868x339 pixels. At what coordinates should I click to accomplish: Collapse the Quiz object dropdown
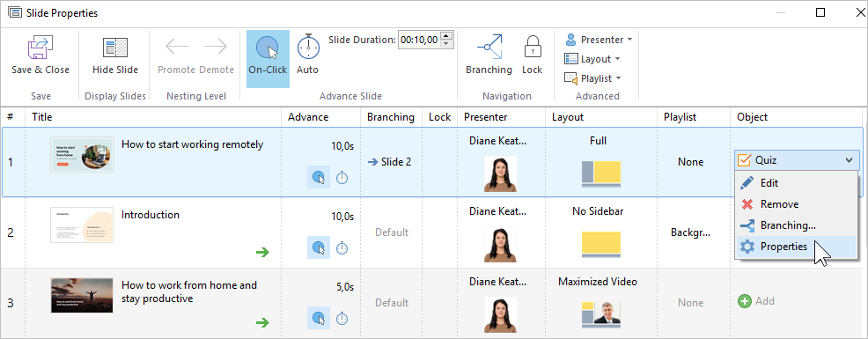(x=850, y=160)
